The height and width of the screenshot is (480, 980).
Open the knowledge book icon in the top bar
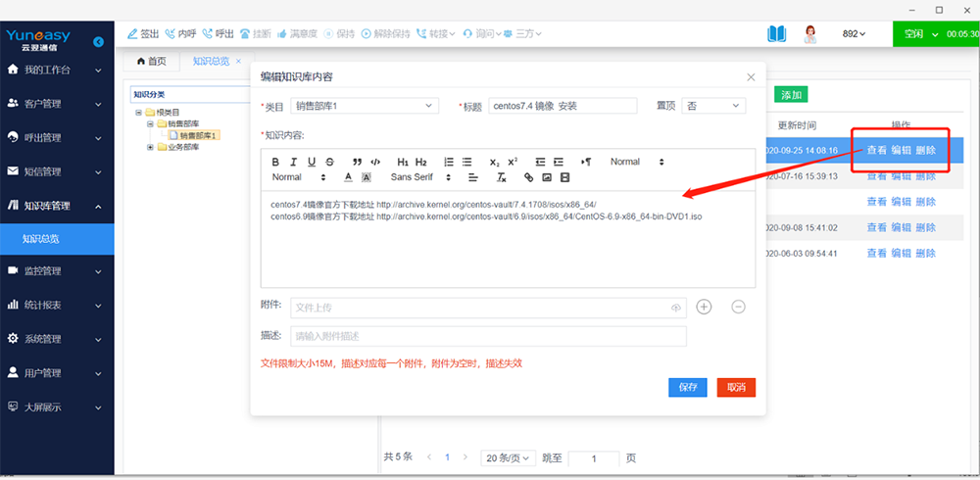click(777, 33)
